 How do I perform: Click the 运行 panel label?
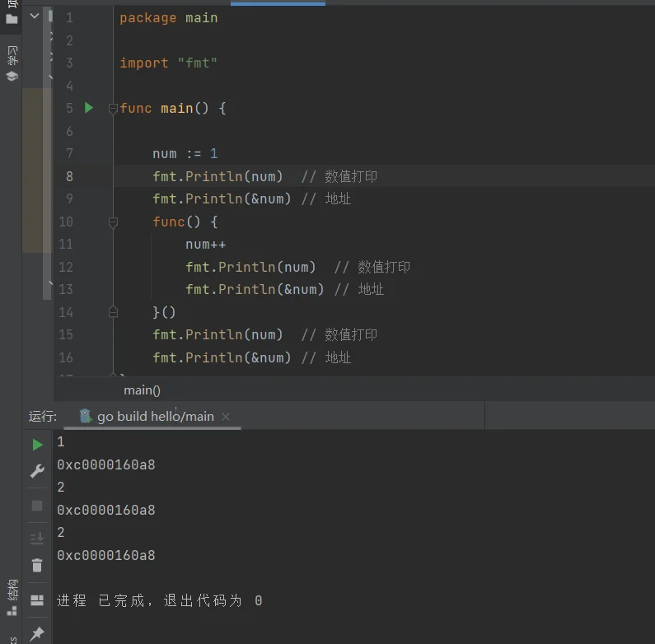pyautogui.click(x=43, y=417)
